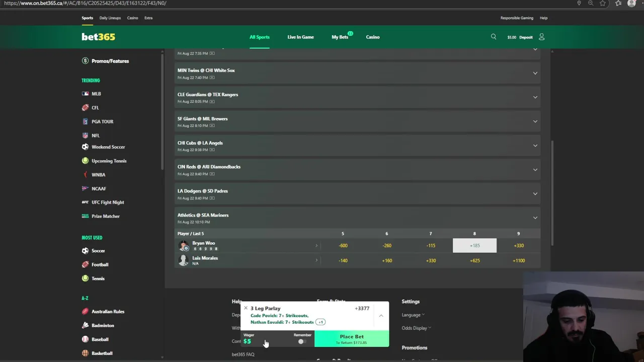Open Upcoming Tennis from sidebar
644x362 pixels.
109,161
